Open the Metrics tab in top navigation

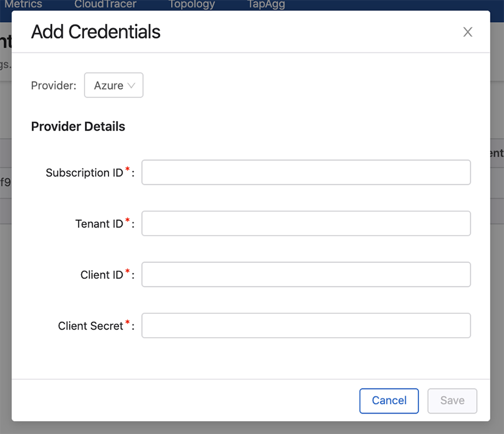coord(23,4)
